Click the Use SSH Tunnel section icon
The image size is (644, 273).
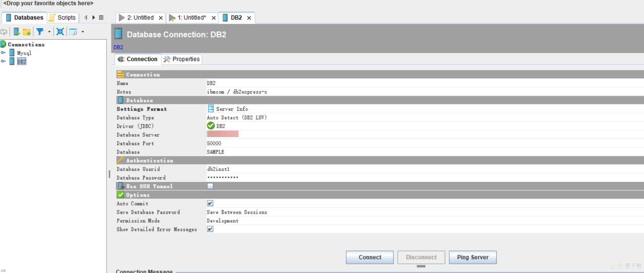[121, 186]
